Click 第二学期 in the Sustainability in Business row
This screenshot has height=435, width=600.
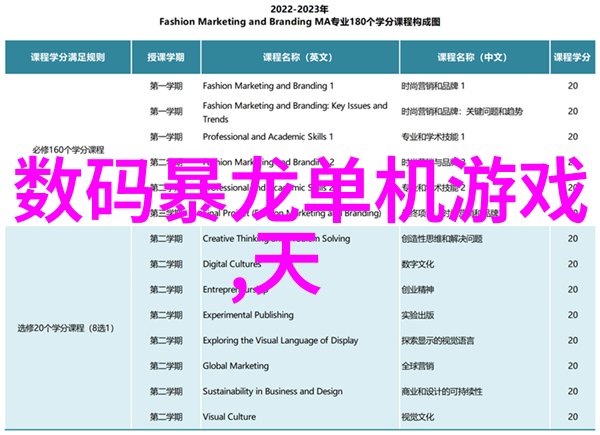[x=166, y=391]
